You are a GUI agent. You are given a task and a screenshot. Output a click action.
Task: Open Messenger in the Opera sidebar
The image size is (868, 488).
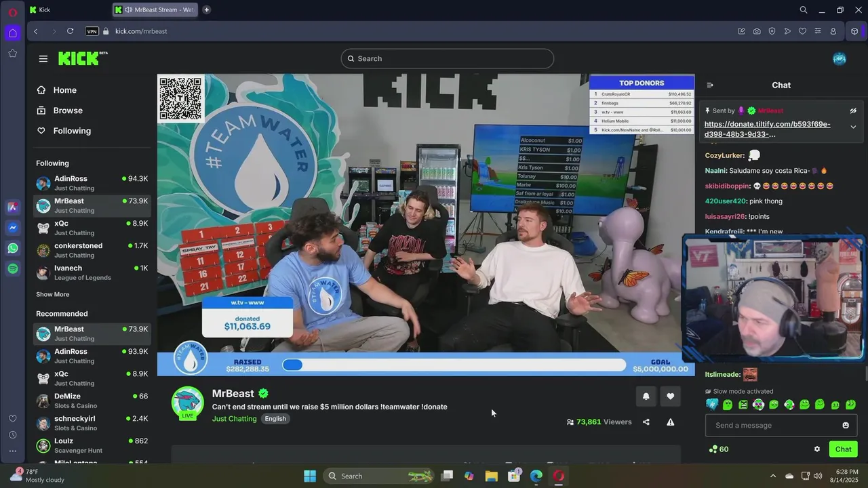(13, 228)
